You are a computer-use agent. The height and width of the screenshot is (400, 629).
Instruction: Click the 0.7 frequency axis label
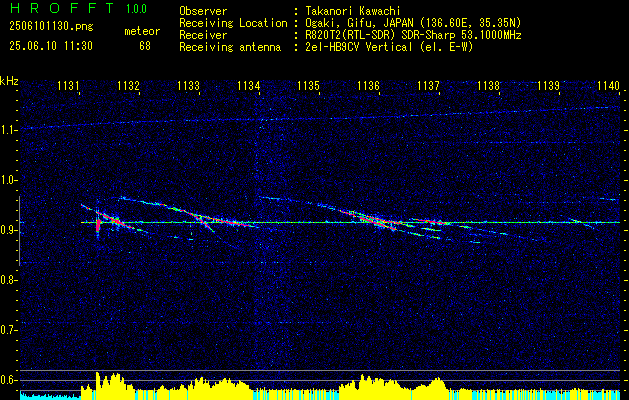click(x=8, y=330)
